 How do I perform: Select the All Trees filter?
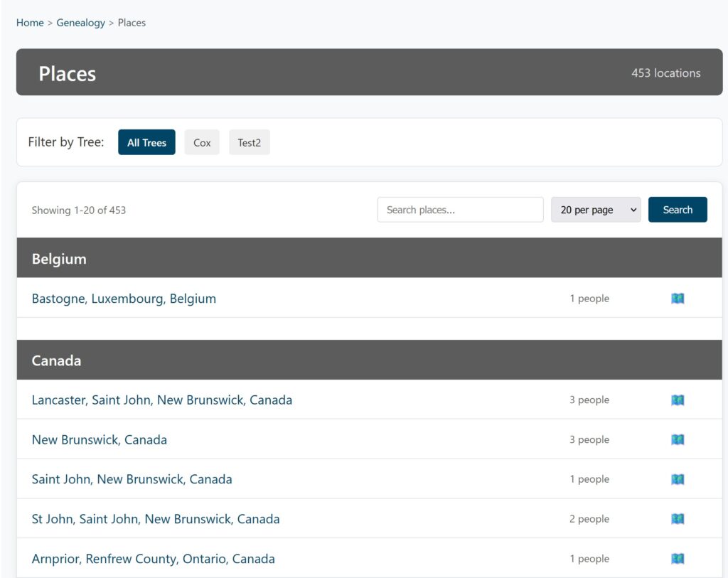[146, 142]
